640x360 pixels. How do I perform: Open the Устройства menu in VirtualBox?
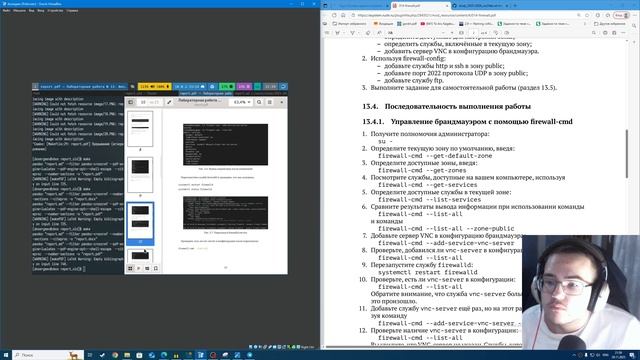pyautogui.click(x=55, y=10)
